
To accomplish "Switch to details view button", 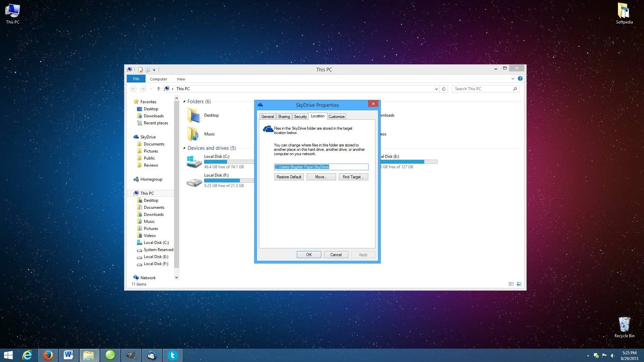I will point(511,284).
